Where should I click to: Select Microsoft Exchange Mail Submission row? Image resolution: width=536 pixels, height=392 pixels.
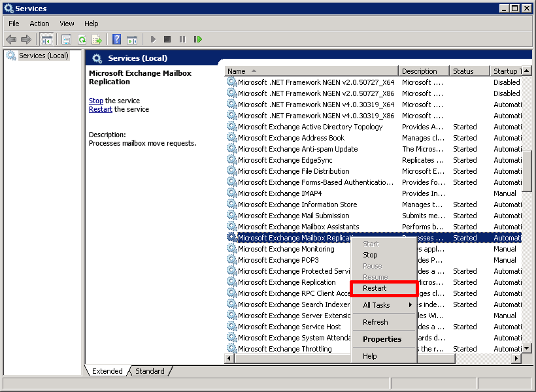tap(374, 216)
